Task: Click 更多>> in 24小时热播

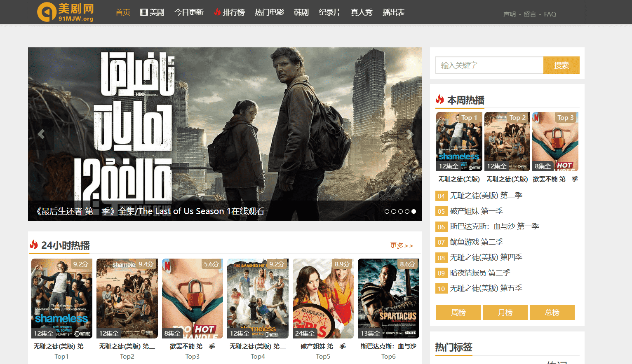Action: point(402,246)
